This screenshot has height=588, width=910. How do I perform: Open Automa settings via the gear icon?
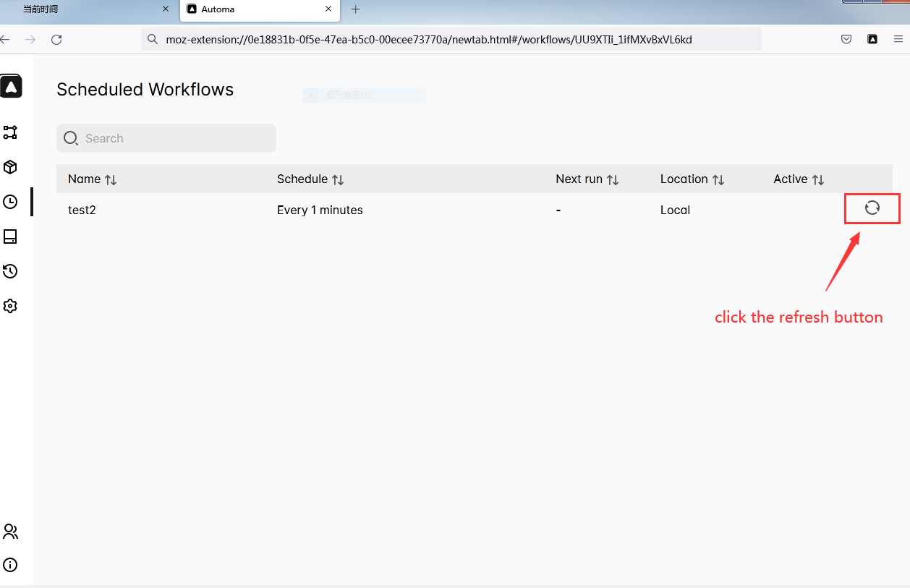(10, 306)
